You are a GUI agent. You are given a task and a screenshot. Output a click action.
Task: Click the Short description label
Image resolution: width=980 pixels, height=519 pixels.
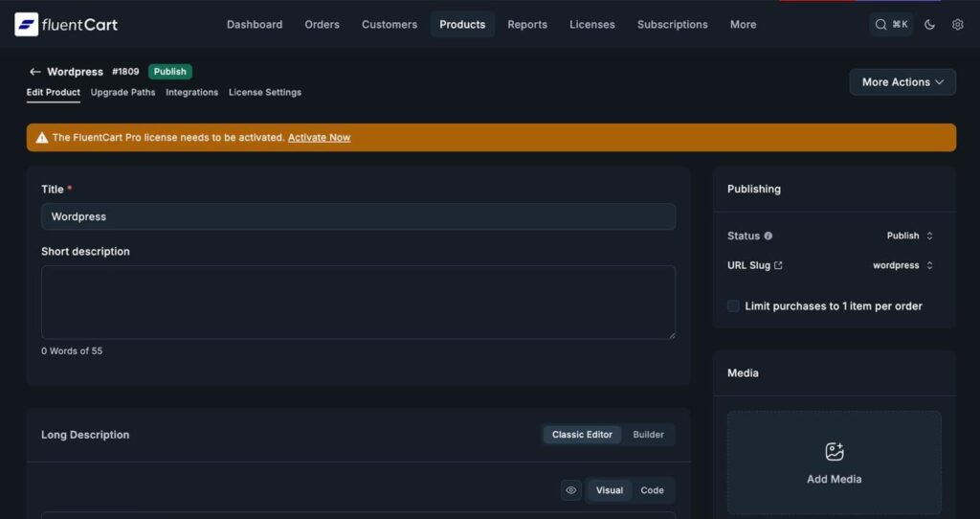[x=85, y=252]
